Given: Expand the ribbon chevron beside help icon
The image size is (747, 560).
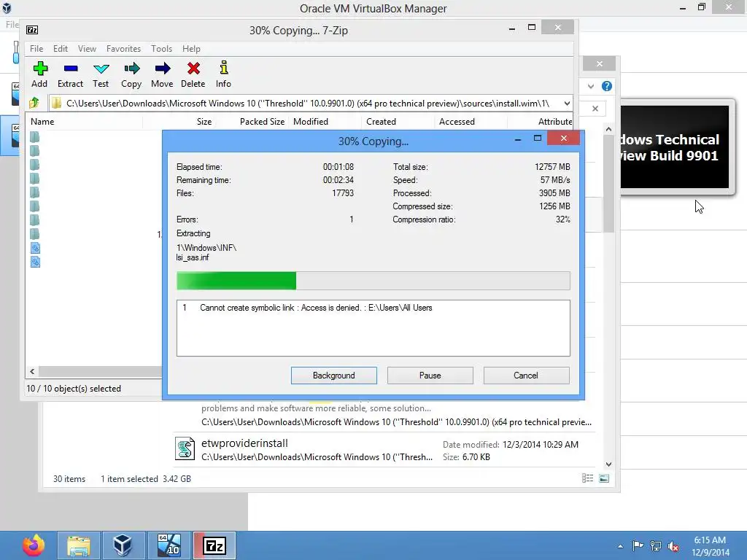Looking at the screenshot, I should [591, 86].
